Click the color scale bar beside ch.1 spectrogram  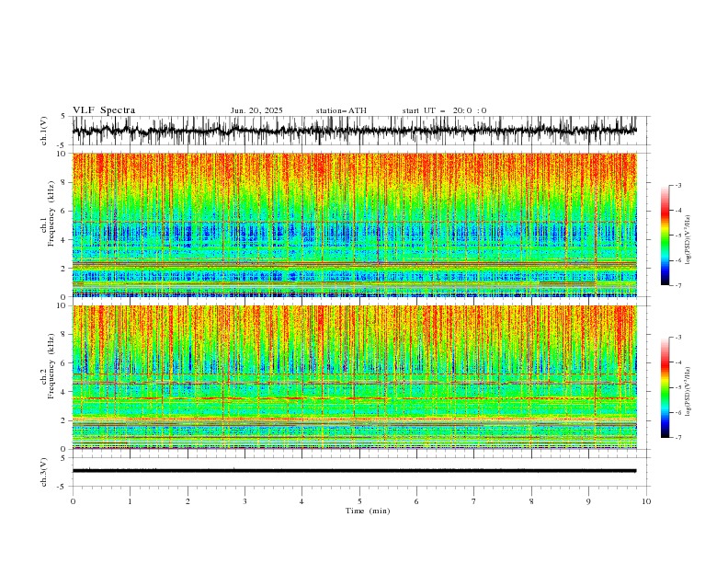(665, 236)
